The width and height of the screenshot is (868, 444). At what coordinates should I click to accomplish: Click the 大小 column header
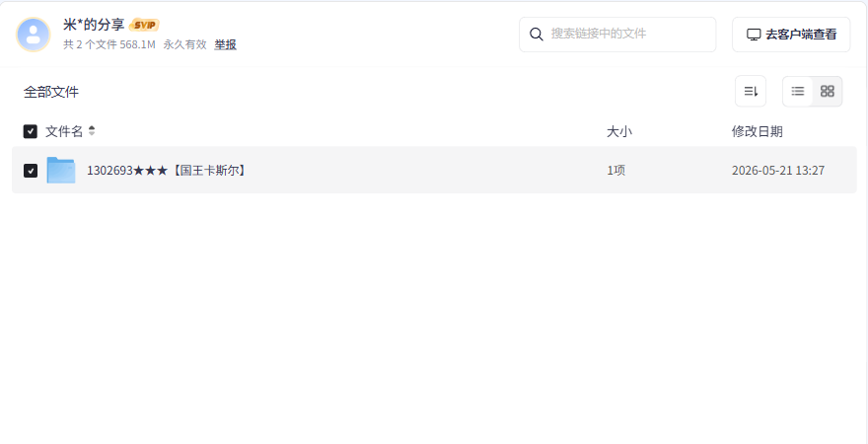[618, 132]
